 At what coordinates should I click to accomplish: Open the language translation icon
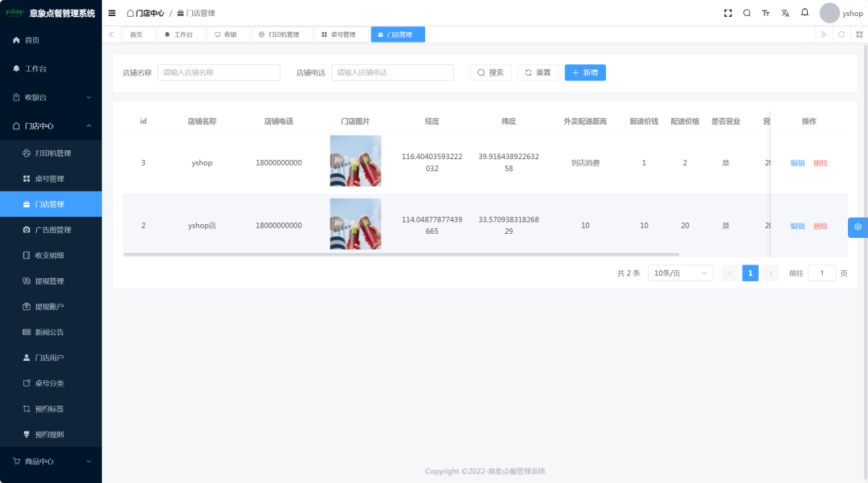click(x=785, y=13)
